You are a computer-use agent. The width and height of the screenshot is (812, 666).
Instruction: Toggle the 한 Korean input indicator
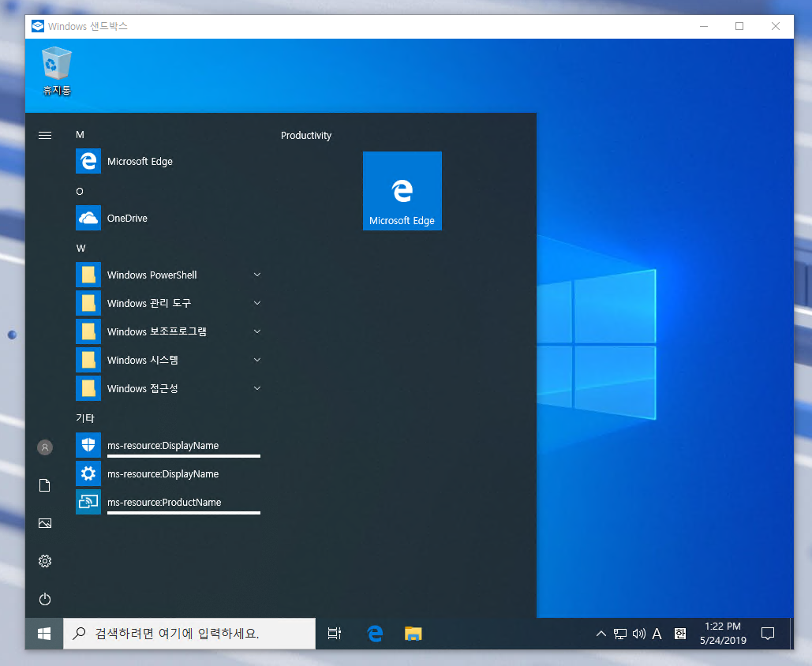pos(680,634)
